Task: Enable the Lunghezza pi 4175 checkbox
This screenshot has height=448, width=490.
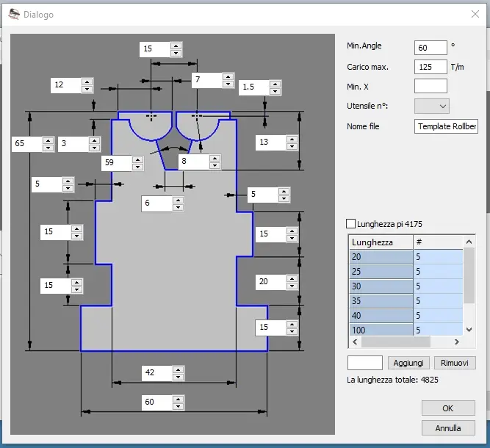Action: click(350, 224)
